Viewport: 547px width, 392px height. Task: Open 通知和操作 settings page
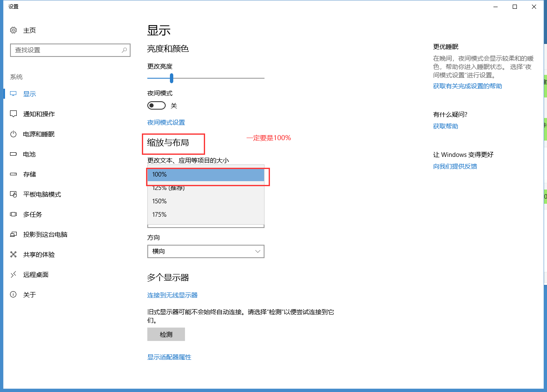pyautogui.click(x=39, y=114)
